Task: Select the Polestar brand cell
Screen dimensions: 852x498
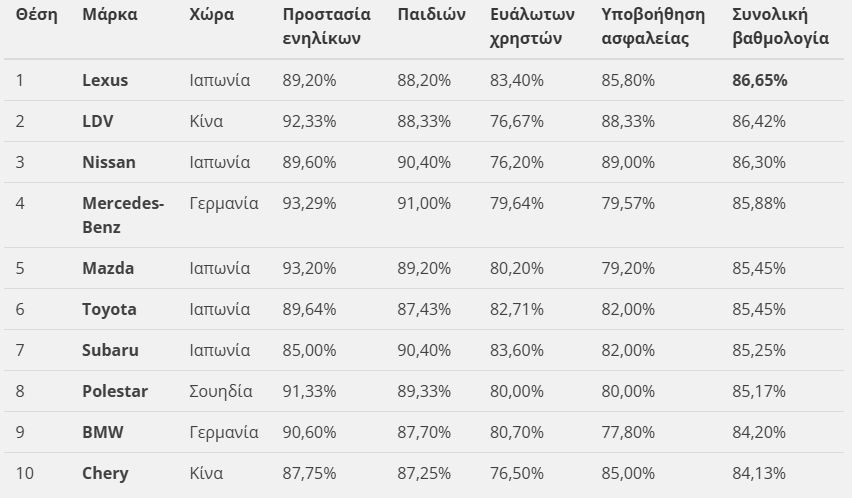Action: click(114, 391)
